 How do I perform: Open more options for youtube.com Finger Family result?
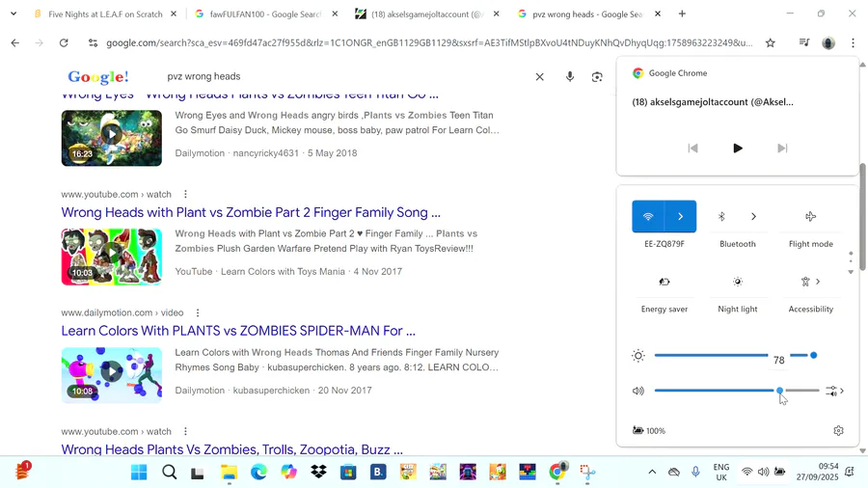click(x=185, y=194)
